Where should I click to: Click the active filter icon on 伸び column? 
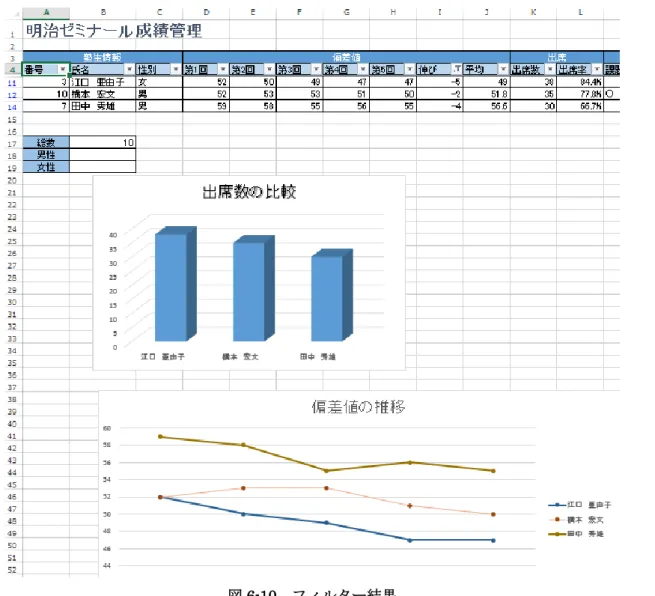(457, 69)
